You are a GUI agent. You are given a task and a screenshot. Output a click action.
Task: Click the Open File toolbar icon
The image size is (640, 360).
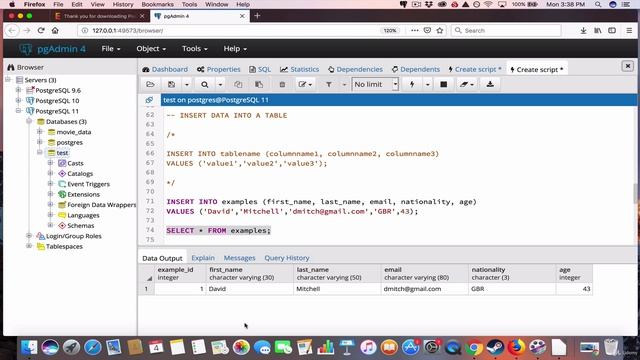pyautogui.click(x=150, y=84)
